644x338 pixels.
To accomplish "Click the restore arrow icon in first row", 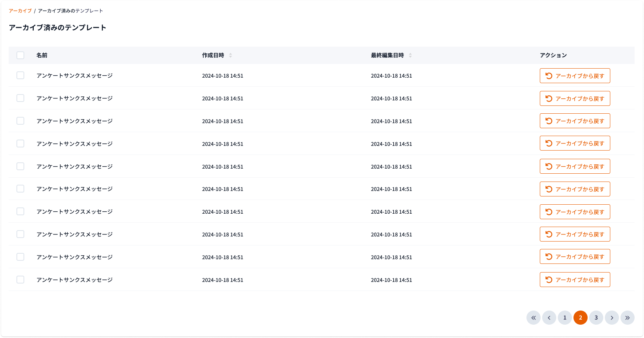I will pos(549,76).
